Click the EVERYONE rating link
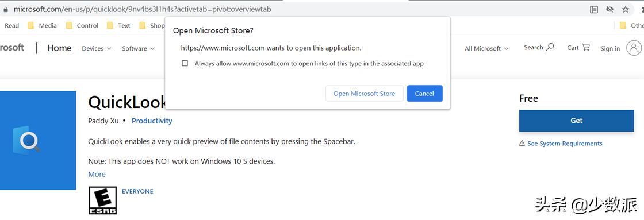This screenshot has width=644, height=220. click(x=137, y=191)
